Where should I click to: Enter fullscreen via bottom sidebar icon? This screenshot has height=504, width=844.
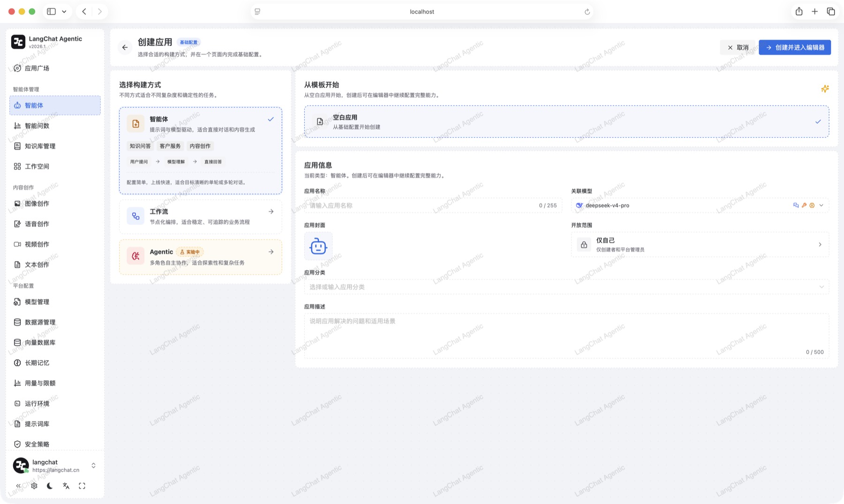coord(82,486)
